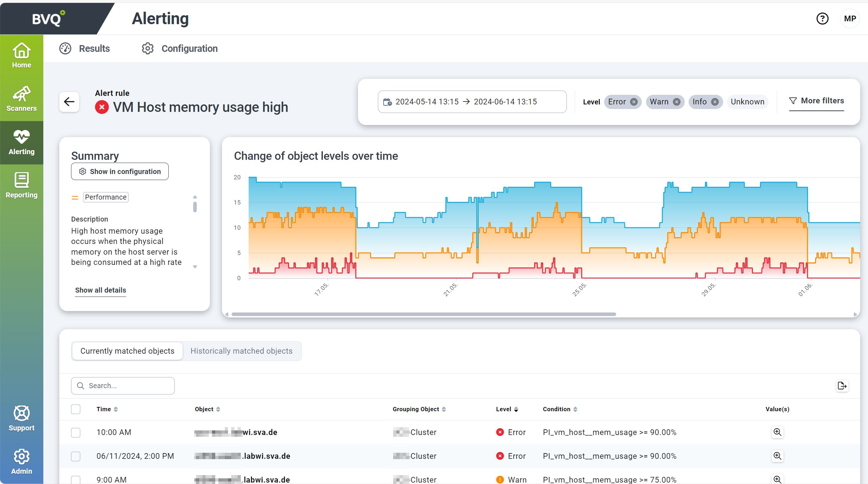Click Show in configuration button
The height and width of the screenshot is (484, 868).
coord(120,172)
